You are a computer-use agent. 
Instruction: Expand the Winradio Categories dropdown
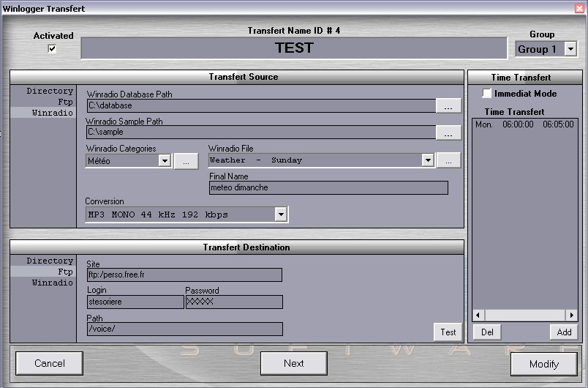pyautogui.click(x=165, y=160)
